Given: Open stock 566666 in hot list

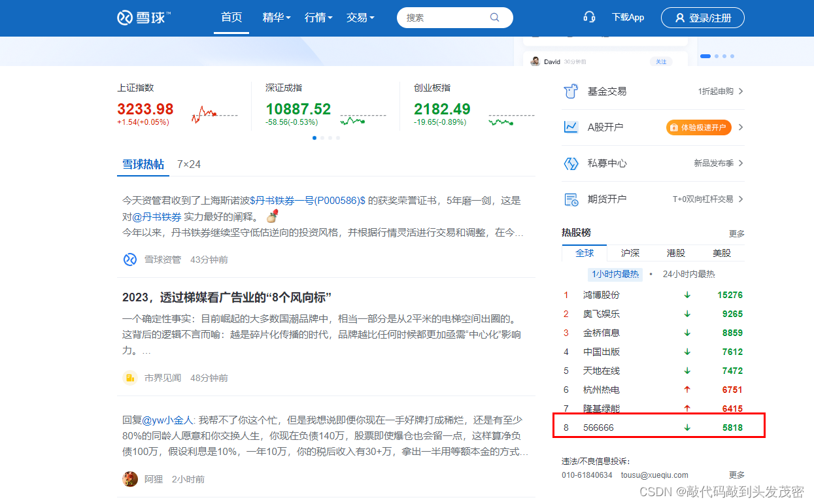Looking at the screenshot, I should [x=598, y=428].
